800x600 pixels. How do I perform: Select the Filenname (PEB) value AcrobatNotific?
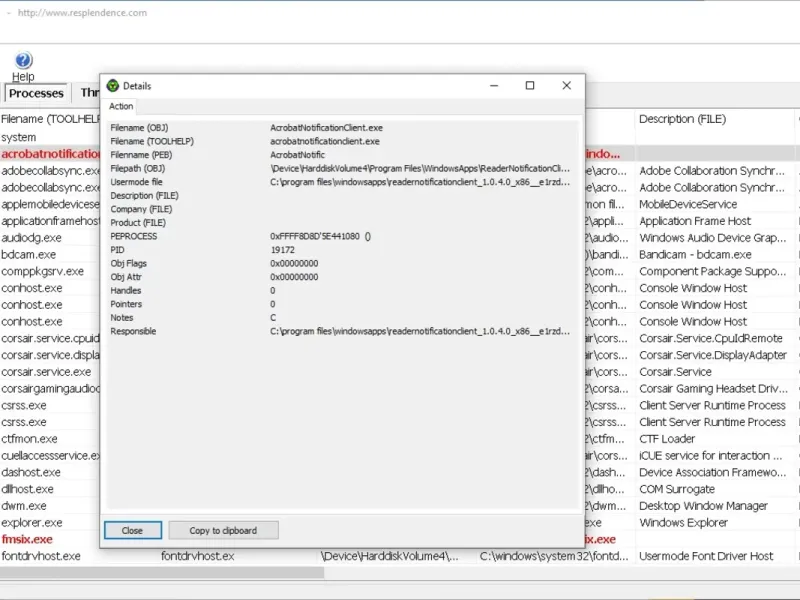click(297, 155)
